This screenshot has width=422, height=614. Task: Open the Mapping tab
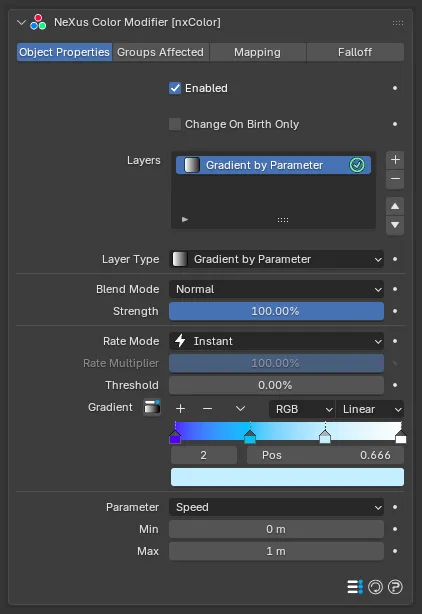click(x=258, y=52)
